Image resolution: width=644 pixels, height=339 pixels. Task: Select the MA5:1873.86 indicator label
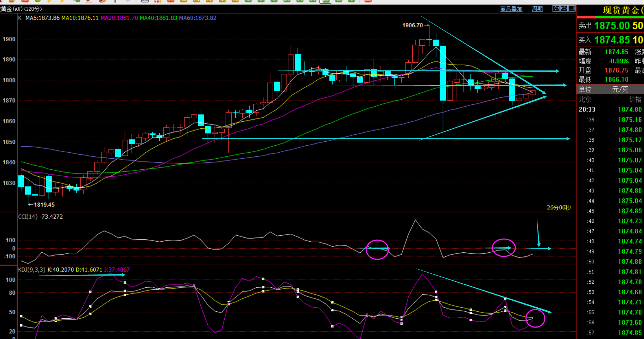[42, 18]
